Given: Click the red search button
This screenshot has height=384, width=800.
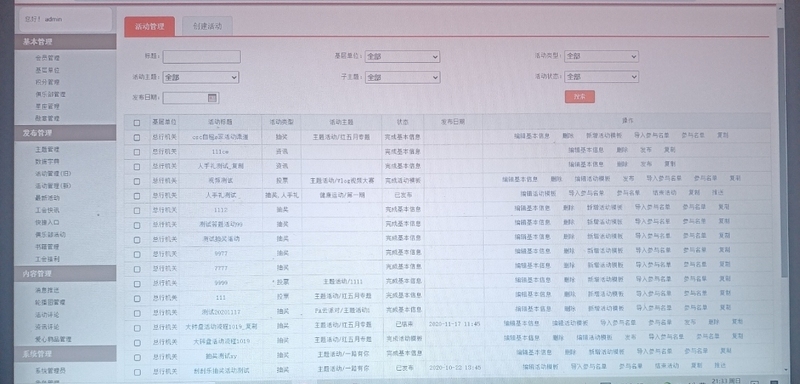Looking at the screenshot, I should (580, 96).
